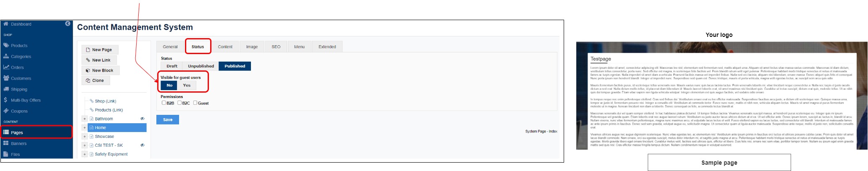Set Visible for guest users to Yes
Image resolution: width=868 pixels, height=171 pixels.
coord(187,85)
